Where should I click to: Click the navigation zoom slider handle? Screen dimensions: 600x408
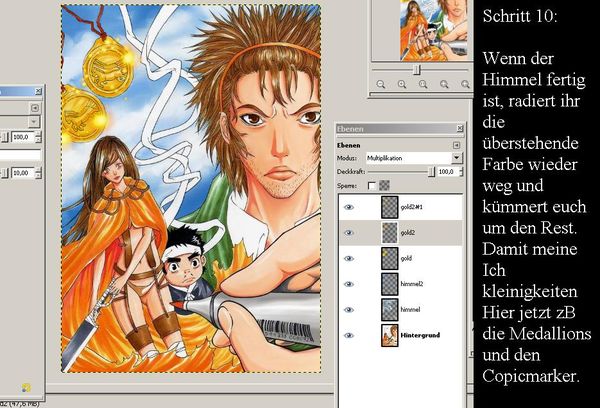tap(417, 70)
